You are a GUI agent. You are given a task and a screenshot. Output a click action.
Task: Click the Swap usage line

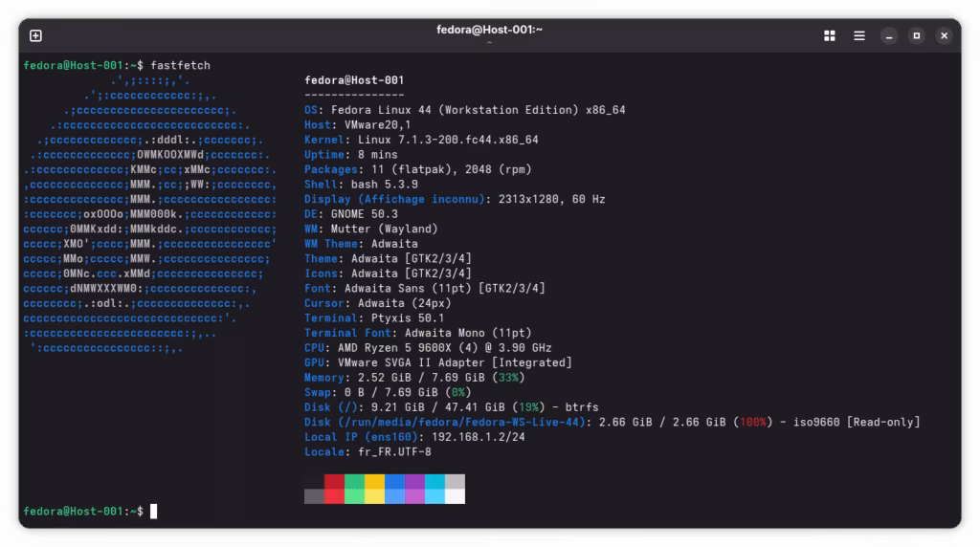click(x=388, y=392)
